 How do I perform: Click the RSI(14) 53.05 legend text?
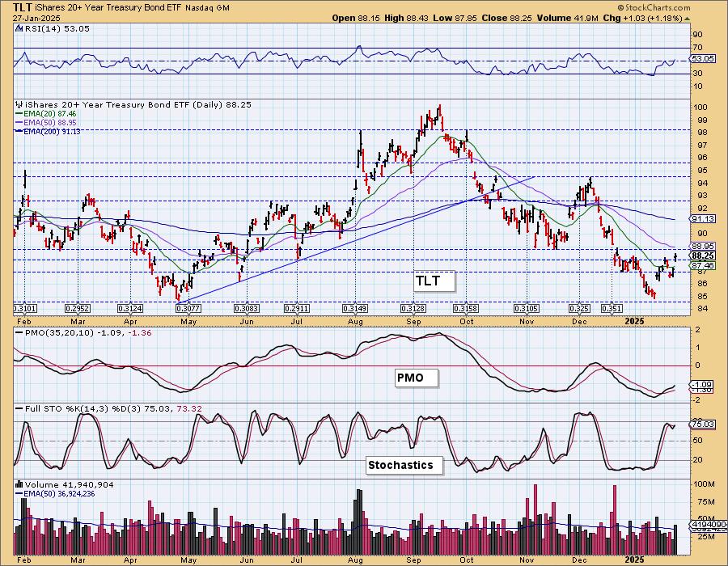tap(57, 28)
